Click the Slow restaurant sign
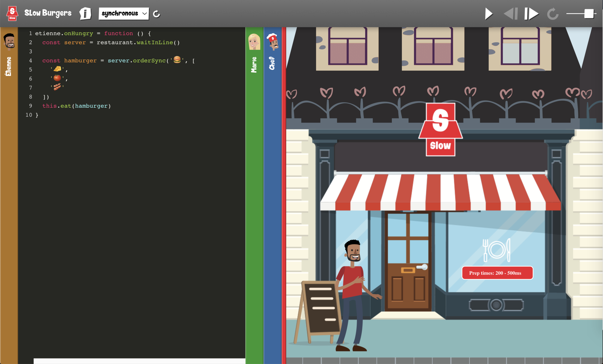The width and height of the screenshot is (603, 364). pyautogui.click(x=440, y=129)
